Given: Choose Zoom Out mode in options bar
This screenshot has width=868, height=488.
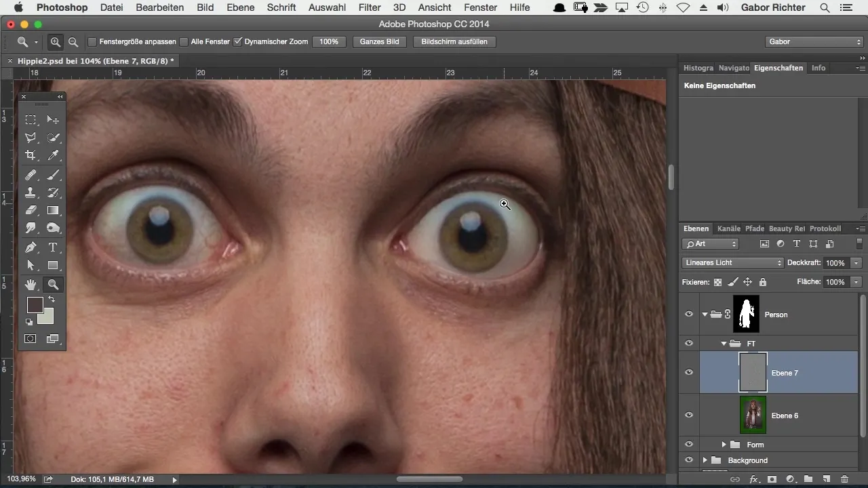Looking at the screenshot, I should [73, 42].
